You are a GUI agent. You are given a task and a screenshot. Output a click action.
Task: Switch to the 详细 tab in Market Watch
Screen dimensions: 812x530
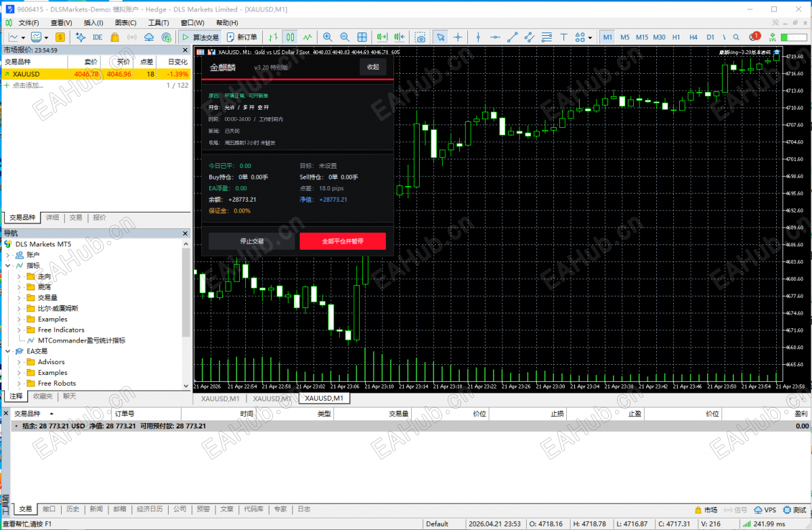click(x=52, y=218)
